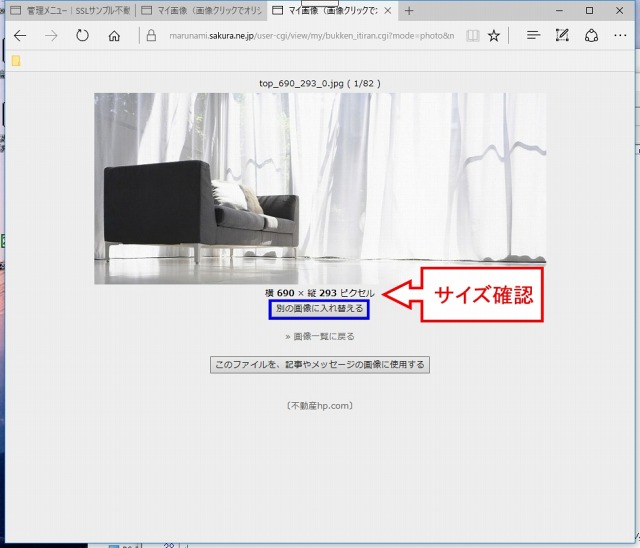The height and width of the screenshot is (548, 640).
Task: Click このファイルを、記事やメッセージの画像に使用する button
Action: [x=320, y=364]
